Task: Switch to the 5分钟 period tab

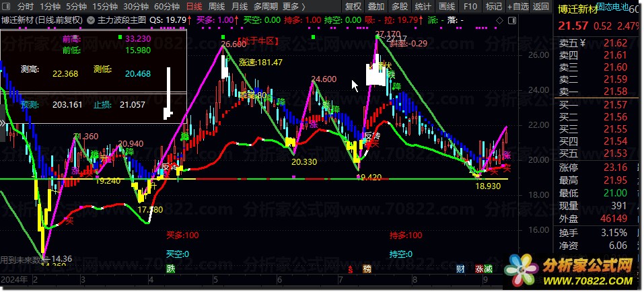Action: (x=77, y=7)
